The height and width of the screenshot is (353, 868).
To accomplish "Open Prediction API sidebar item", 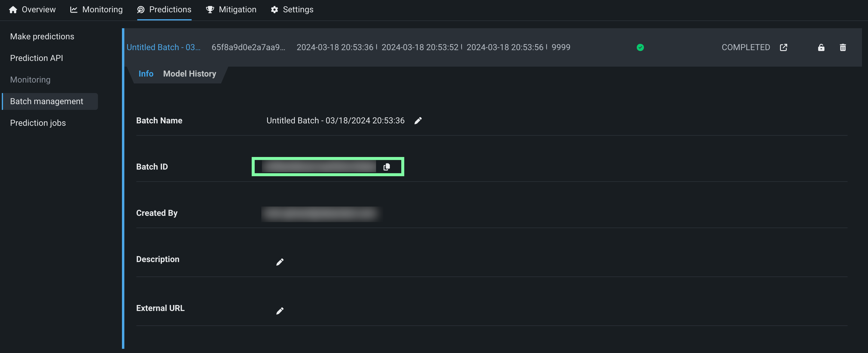I will coord(36,58).
